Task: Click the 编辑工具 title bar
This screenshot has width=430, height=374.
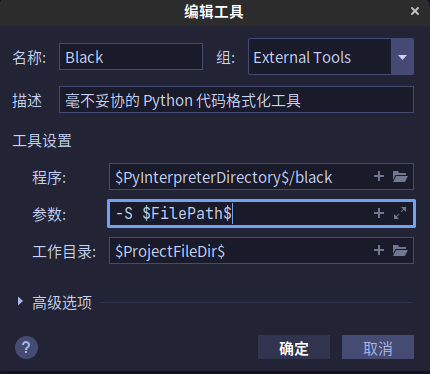Action: coord(214,12)
